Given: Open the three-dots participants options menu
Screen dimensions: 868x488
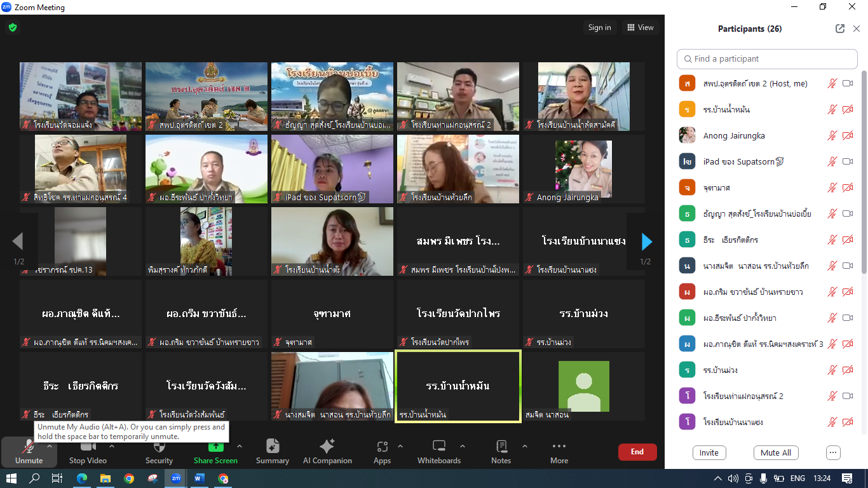Looking at the screenshot, I should (x=833, y=452).
